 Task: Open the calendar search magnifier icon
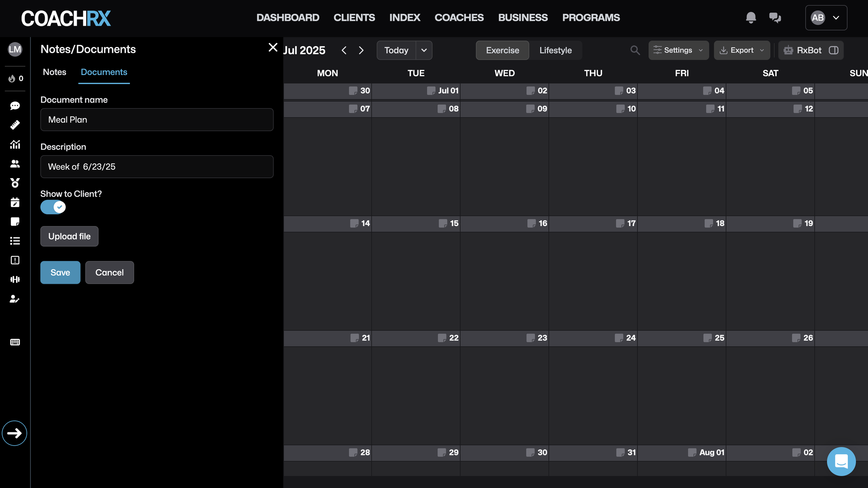[635, 50]
